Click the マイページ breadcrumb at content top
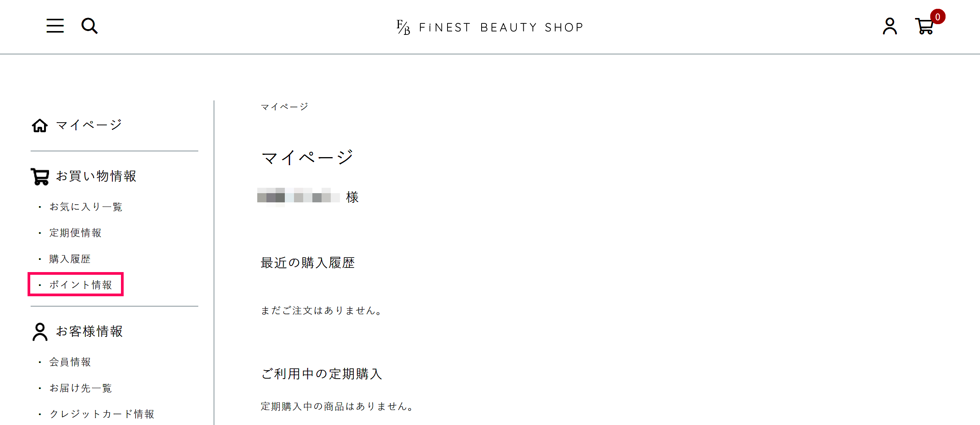This screenshot has width=980, height=425. coord(284,106)
